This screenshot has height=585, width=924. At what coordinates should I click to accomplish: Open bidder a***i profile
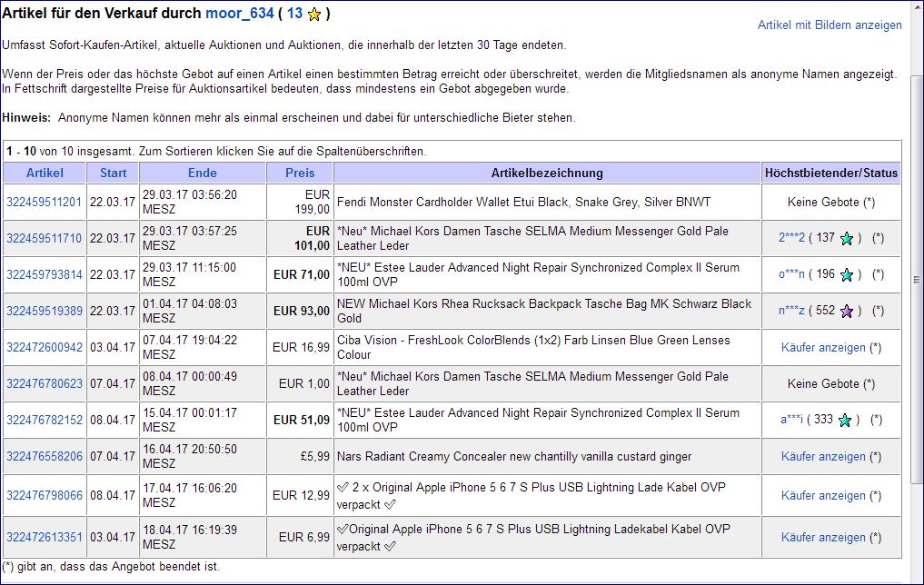[x=791, y=419]
